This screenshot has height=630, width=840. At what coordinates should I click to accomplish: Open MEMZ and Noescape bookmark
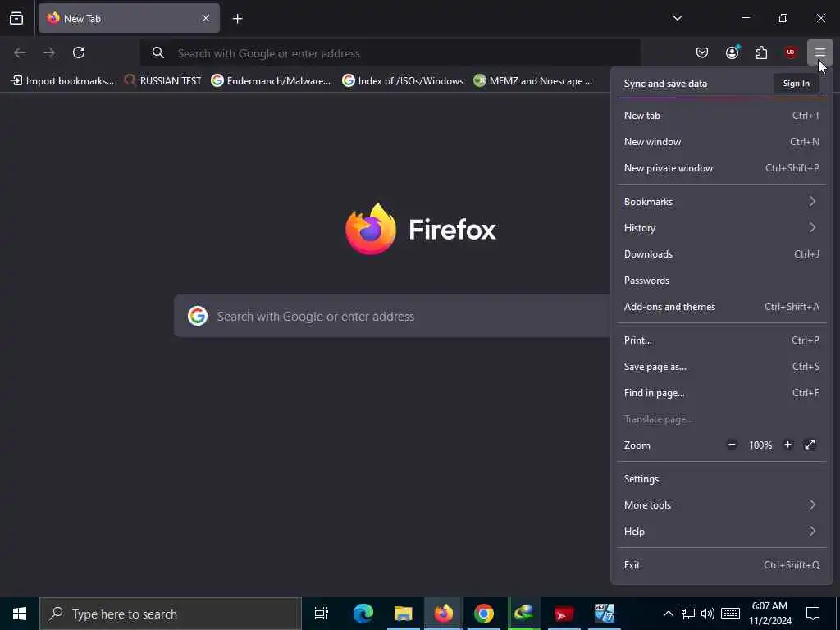533,81
